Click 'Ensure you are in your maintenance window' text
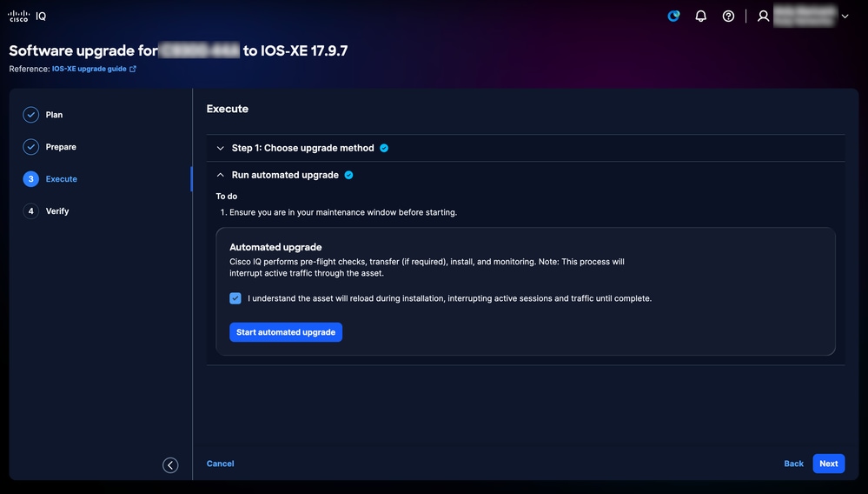The height and width of the screenshot is (494, 868). tap(343, 212)
